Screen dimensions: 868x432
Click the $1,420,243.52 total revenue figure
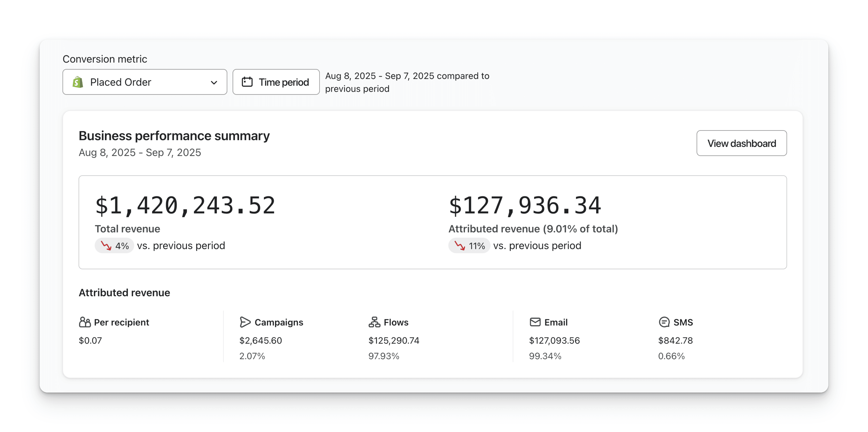click(x=185, y=205)
